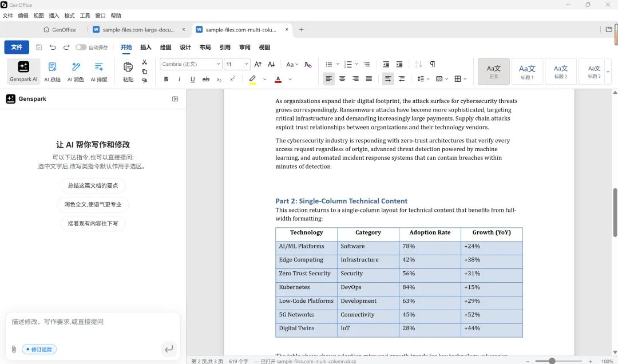Click the yellow highlight color pen
Screen dimensions: 618x364
pyautogui.click(x=253, y=80)
